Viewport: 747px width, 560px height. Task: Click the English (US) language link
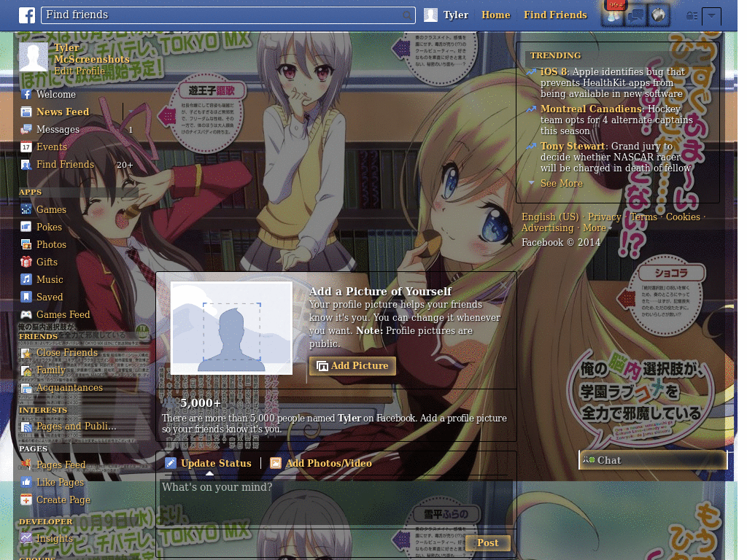(x=550, y=217)
